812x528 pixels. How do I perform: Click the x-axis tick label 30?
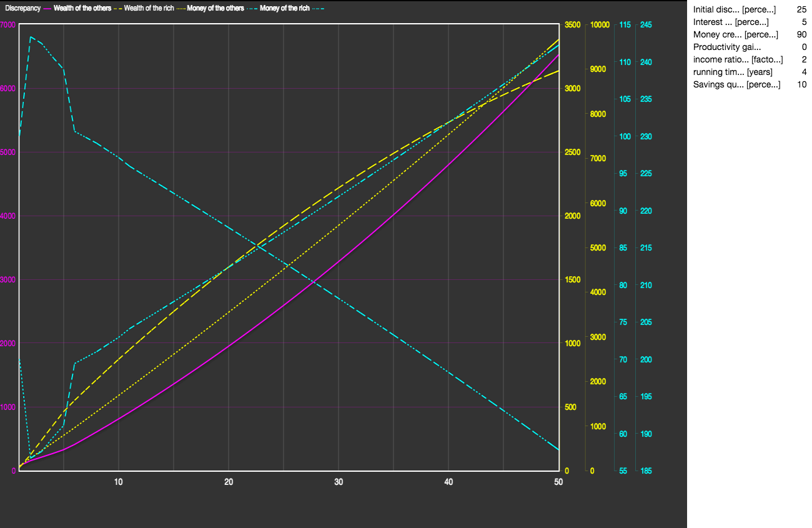339,482
